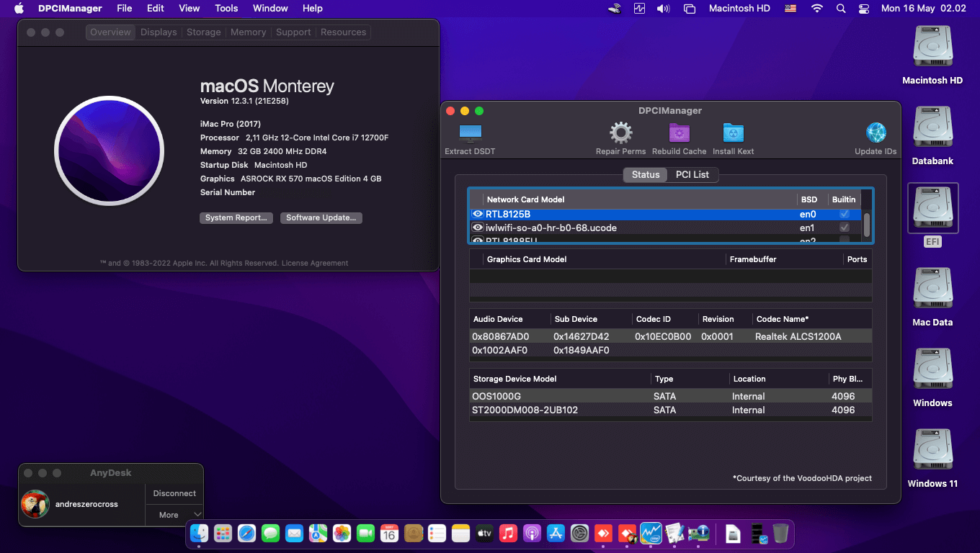
Task: Toggle the Builtin checkbox for en1
Action: (x=843, y=228)
